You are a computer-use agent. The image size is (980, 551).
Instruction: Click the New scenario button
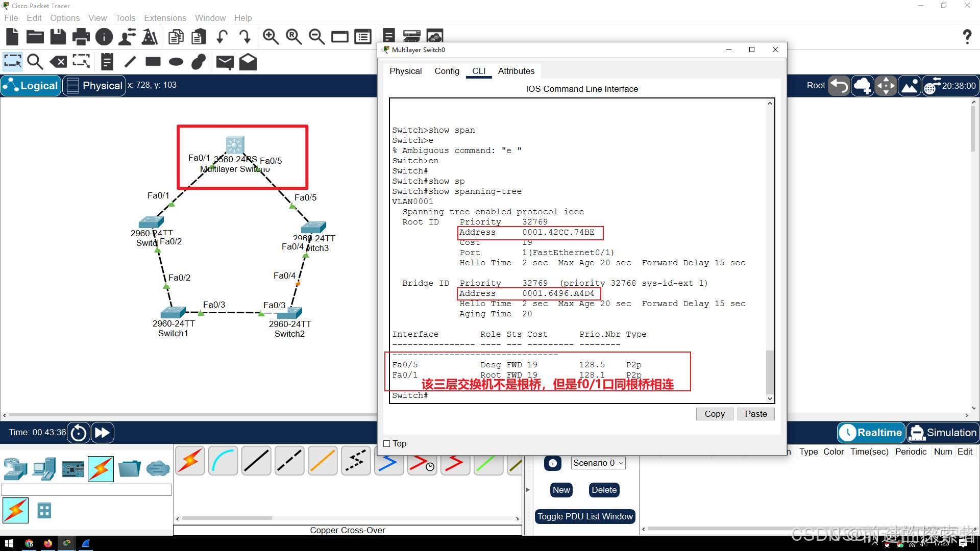[561, 490]
